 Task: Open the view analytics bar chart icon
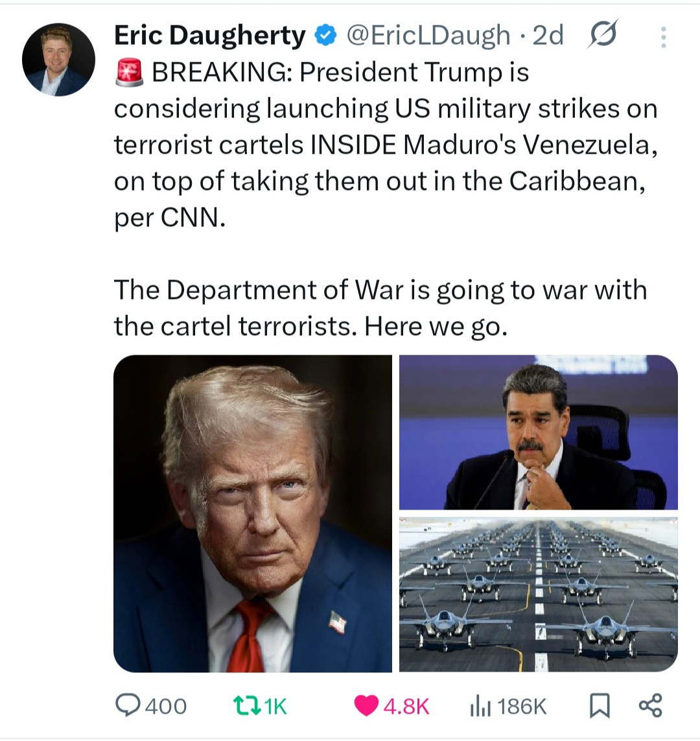(480, 707)
